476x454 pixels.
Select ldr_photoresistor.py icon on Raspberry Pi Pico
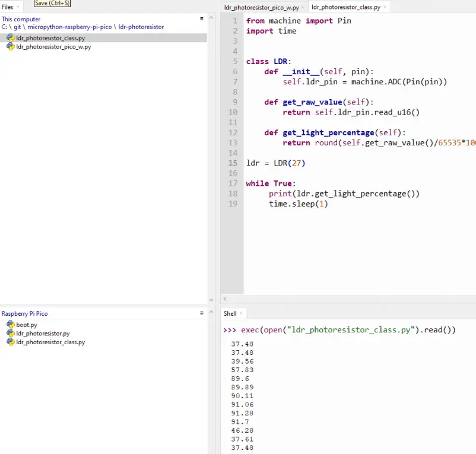tap(10, 333)
